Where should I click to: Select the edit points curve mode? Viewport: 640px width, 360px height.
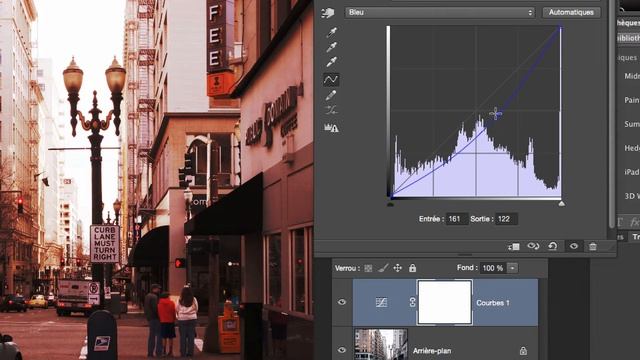click(331, 80)
